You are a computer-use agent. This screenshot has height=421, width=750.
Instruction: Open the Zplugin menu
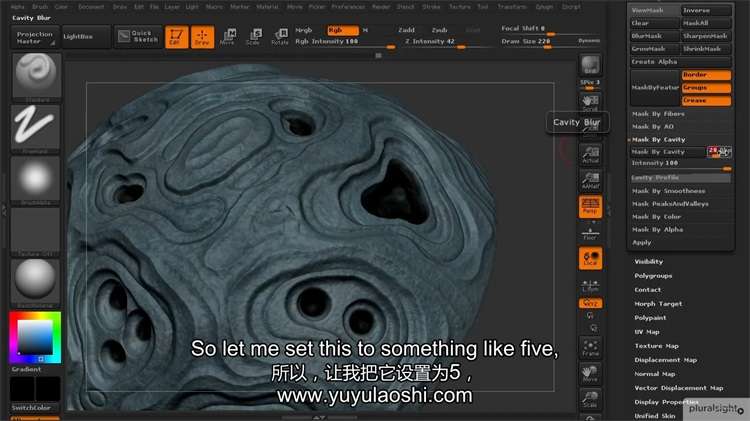pyautogui.click(x=544, y=7)
